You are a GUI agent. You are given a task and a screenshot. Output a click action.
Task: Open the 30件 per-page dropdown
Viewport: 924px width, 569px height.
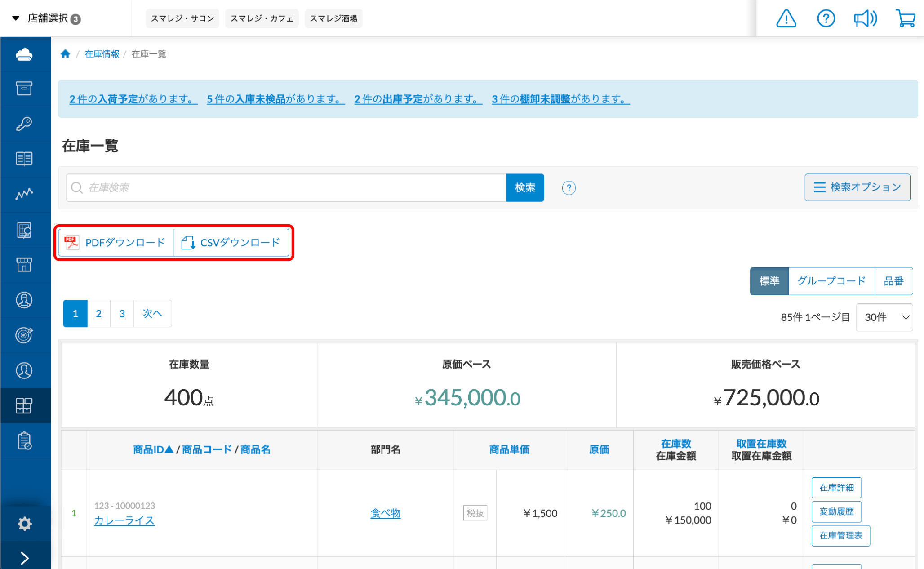click(884, 317)
